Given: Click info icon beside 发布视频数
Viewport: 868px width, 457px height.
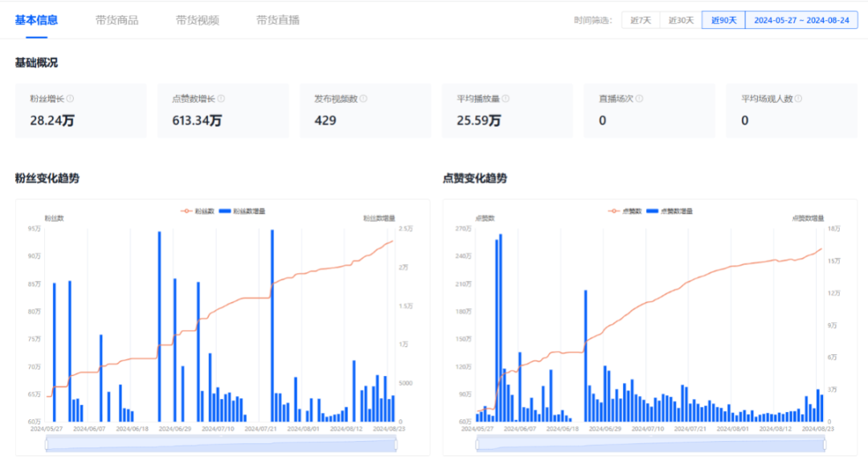Looking at the screenshot, I should click(363, 99).
